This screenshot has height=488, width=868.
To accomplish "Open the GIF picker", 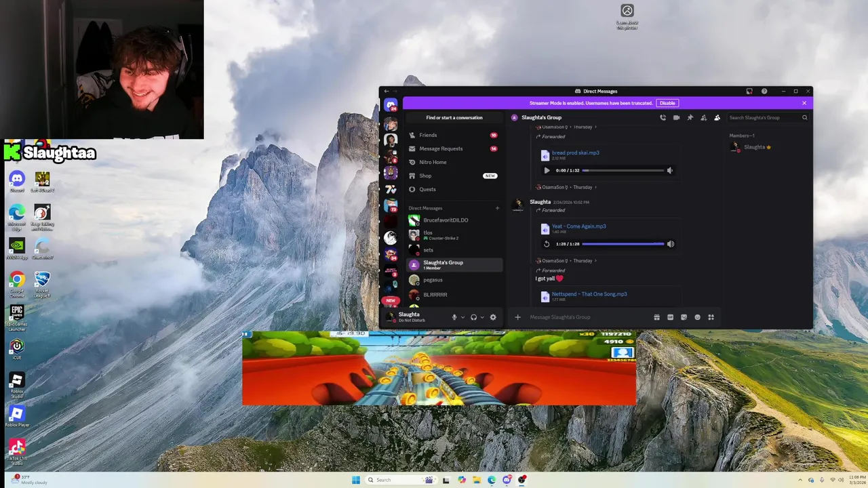I will pos(670,317).
